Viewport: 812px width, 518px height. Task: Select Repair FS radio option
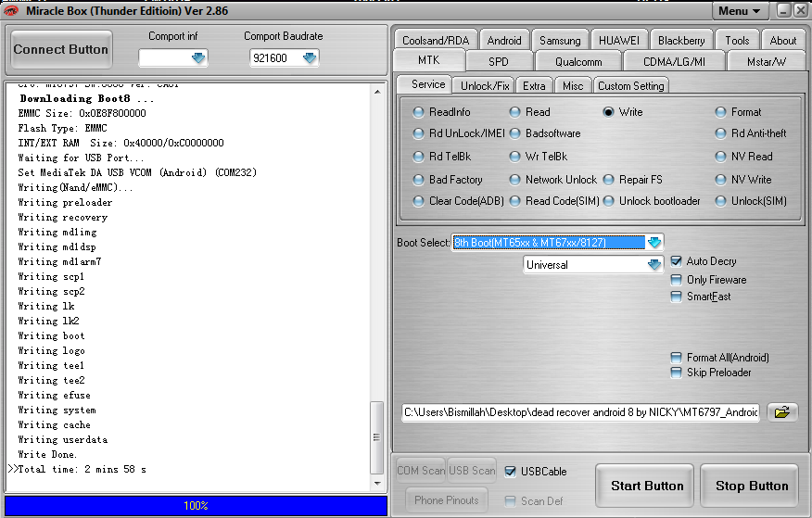coord(608,180)
